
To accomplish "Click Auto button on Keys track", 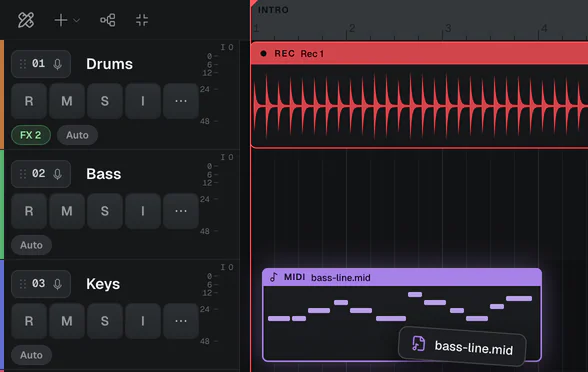I will pyautogui.click(x=32, y=355).
